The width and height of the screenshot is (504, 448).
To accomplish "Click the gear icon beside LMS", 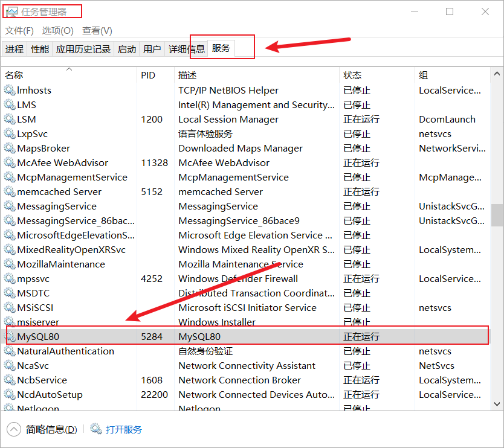I will [10, 104].
